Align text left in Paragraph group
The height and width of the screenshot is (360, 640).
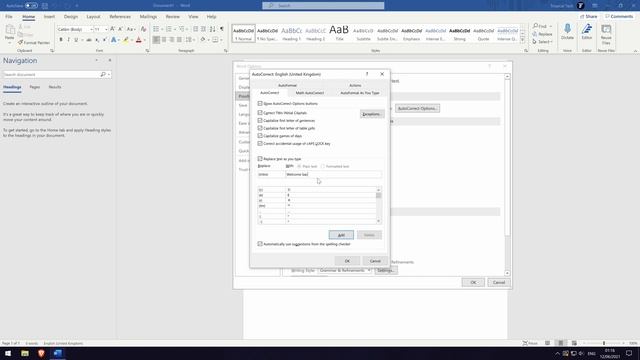pyautogui.click(x=156, y=40)
